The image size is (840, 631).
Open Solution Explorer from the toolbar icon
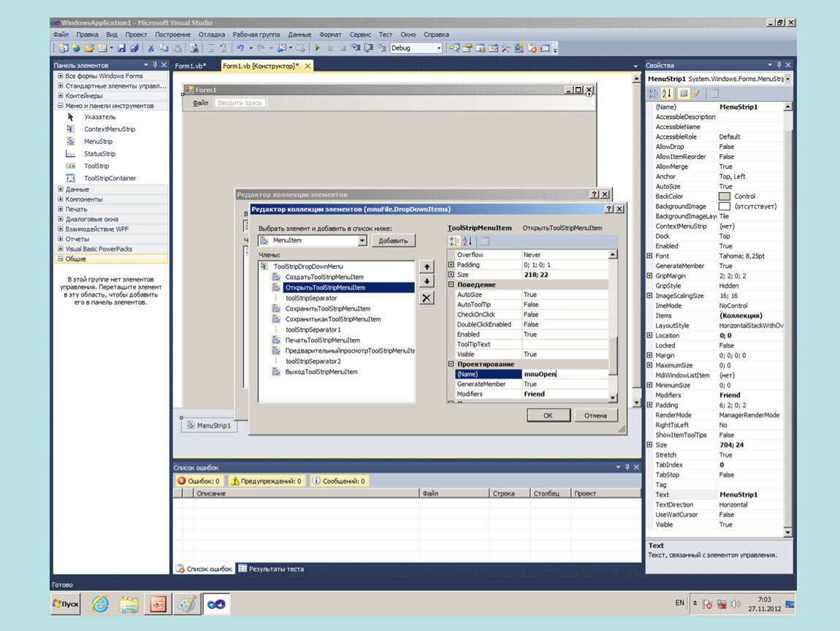(x=454, y=48)
